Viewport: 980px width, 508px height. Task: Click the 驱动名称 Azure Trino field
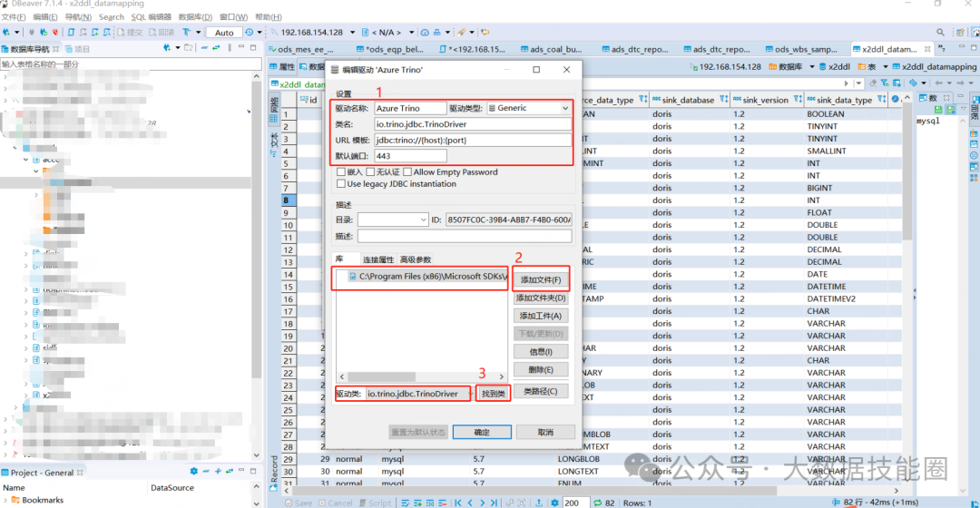410,108
